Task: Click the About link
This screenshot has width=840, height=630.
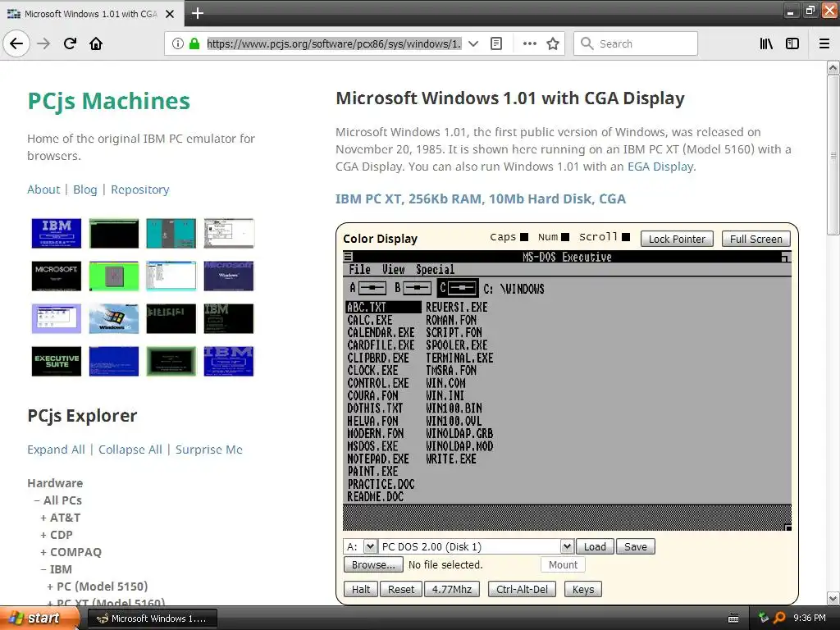Action: [44, 189]
